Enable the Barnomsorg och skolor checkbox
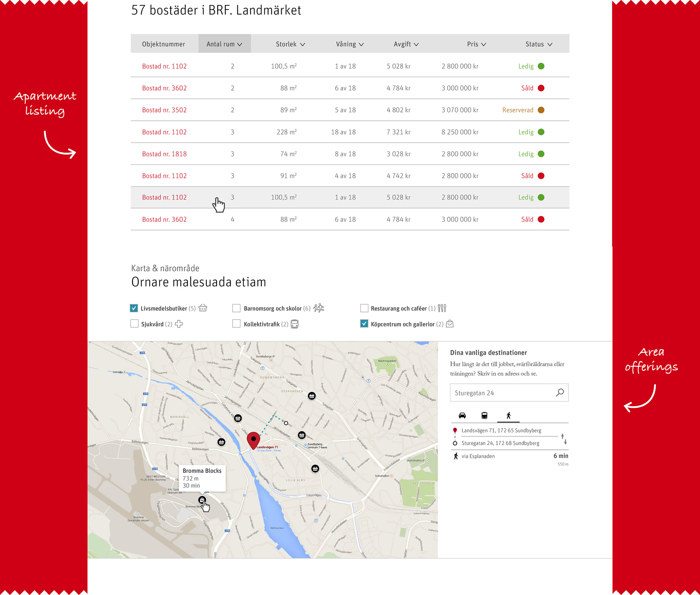The image size is (700, 595). 236,308
